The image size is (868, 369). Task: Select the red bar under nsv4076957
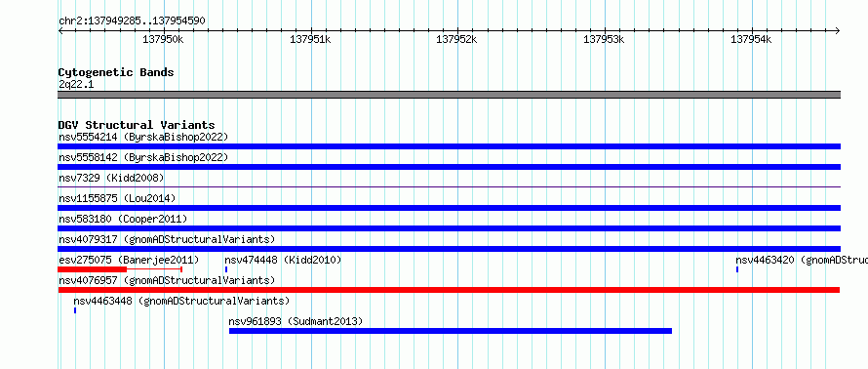pos(449,290)
